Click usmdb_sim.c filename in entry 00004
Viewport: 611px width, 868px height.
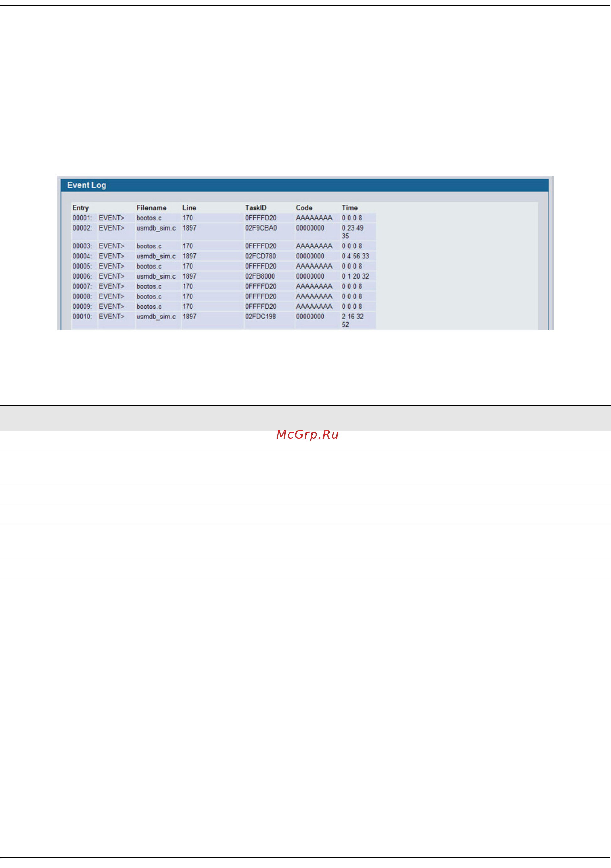point(156,256)
